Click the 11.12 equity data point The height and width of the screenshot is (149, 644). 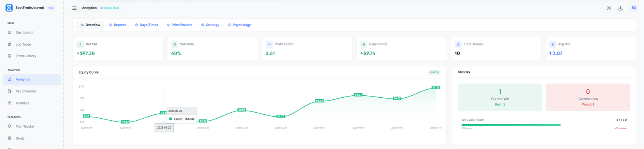125,122
